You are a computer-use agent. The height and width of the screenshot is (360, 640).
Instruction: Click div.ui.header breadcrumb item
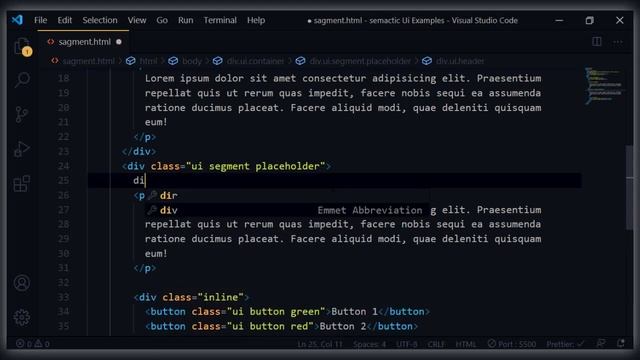pyautogui.click(x=460, y=61)
